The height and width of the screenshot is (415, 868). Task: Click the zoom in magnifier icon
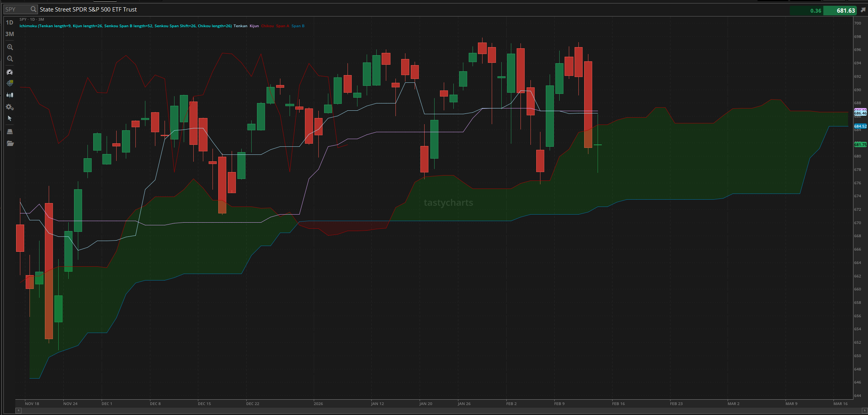tap(10, 47)
